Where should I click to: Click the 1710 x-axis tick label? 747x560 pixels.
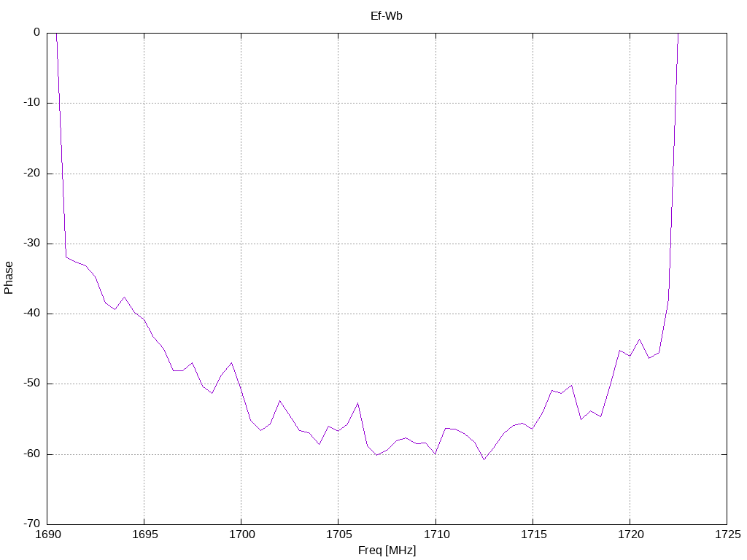(436, 534)
